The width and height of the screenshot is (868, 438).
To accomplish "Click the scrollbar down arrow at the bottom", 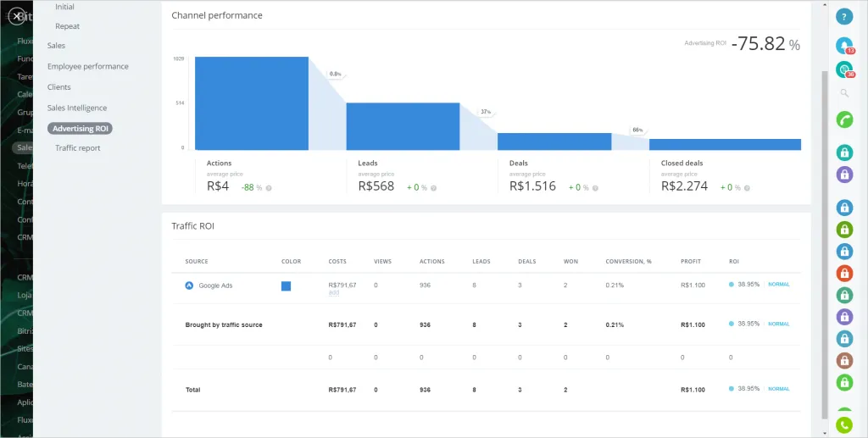I will (x=826, y=433).
